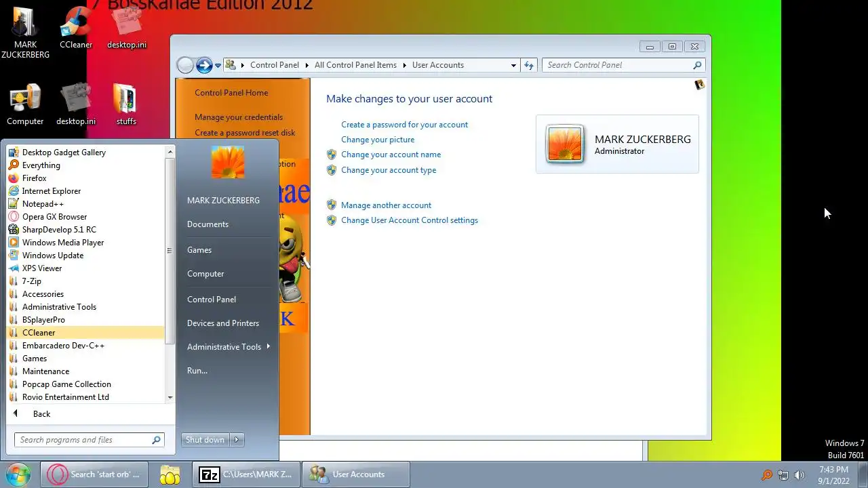Image resolution: width=868 pixels, height=488 pixels.
Task: Open Games from Start menu right pane
Action: click(199, 250)
